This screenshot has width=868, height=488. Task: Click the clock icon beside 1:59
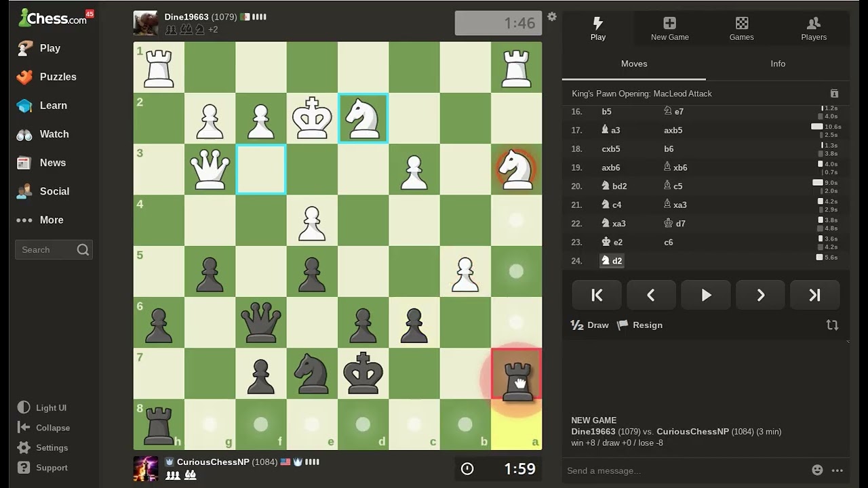[467, 468]
